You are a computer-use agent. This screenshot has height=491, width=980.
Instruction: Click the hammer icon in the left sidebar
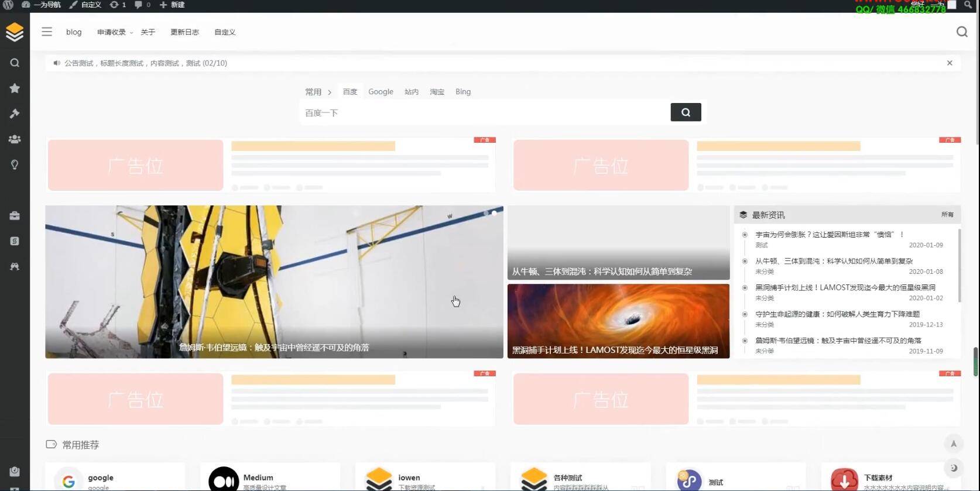pyautogui.click(x=15, y=114)
